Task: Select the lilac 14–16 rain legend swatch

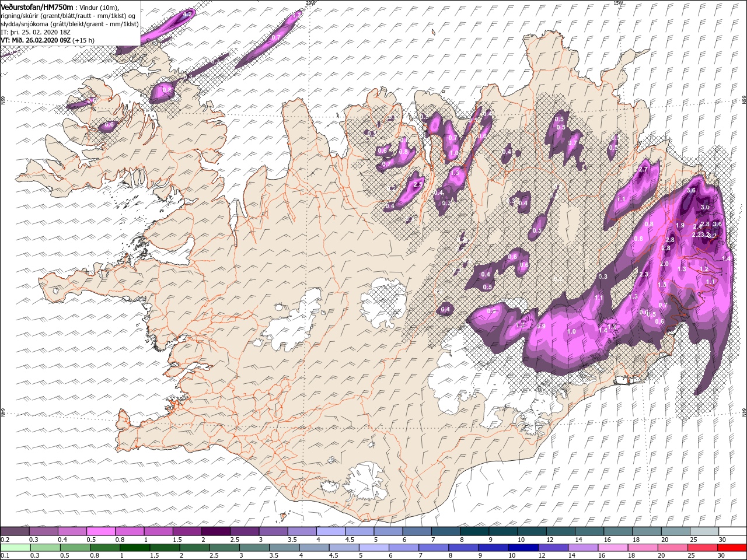Action: 583,548
